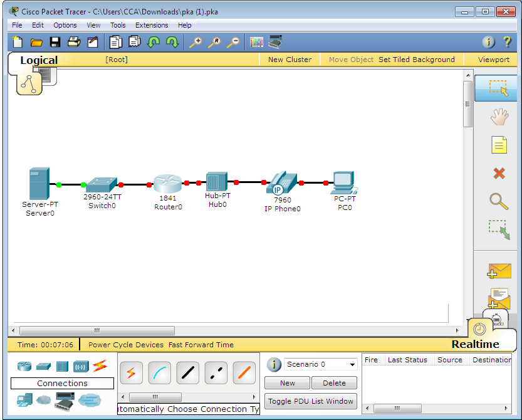Select Routers device category icon
Image resolution: width=522 pixels, height=420 pixels.
tap(24, 366)
